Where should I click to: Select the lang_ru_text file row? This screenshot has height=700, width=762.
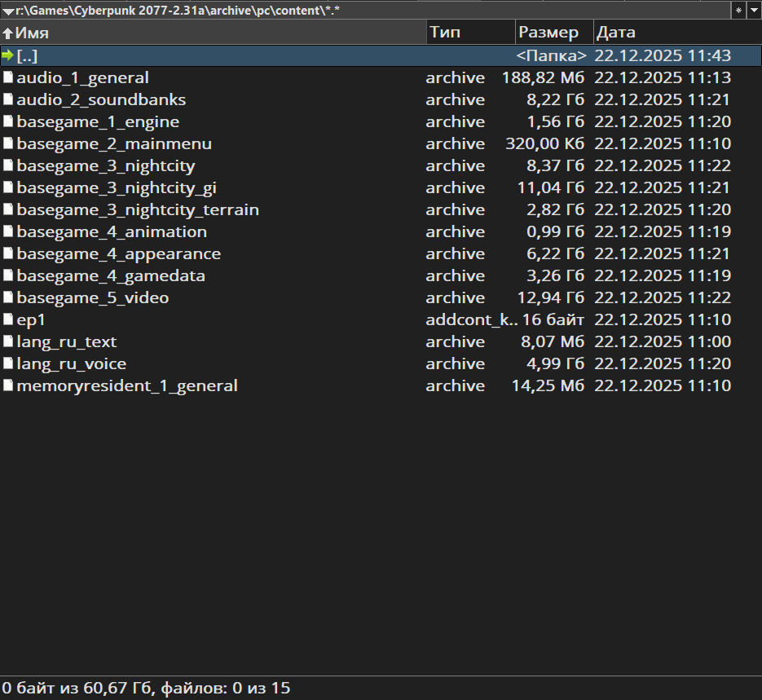click(67, 341)
